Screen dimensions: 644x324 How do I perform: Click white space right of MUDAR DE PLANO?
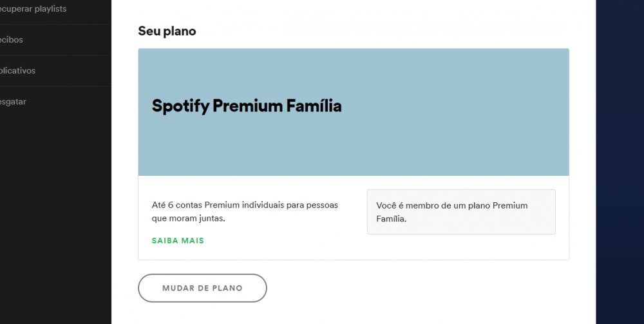pyautogui.click(x=419, y=288)
